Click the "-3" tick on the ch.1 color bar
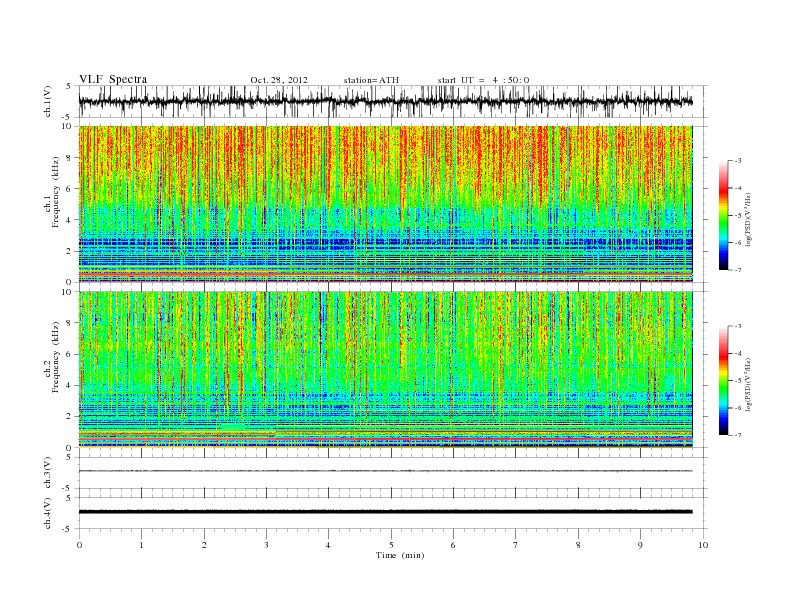792x612 pixels. click(737, 161)
